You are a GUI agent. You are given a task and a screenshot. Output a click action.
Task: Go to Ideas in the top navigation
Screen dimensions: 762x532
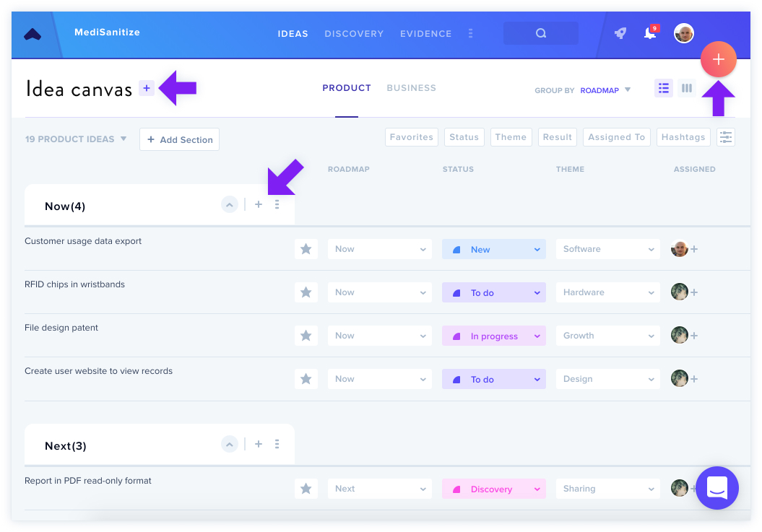(x=293, y=33)
